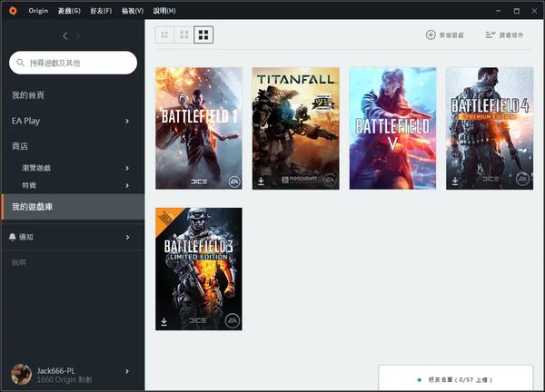Screen dimensions: 545x392
Task: Minimize the Origin window
Action: [x=498, y=11]
